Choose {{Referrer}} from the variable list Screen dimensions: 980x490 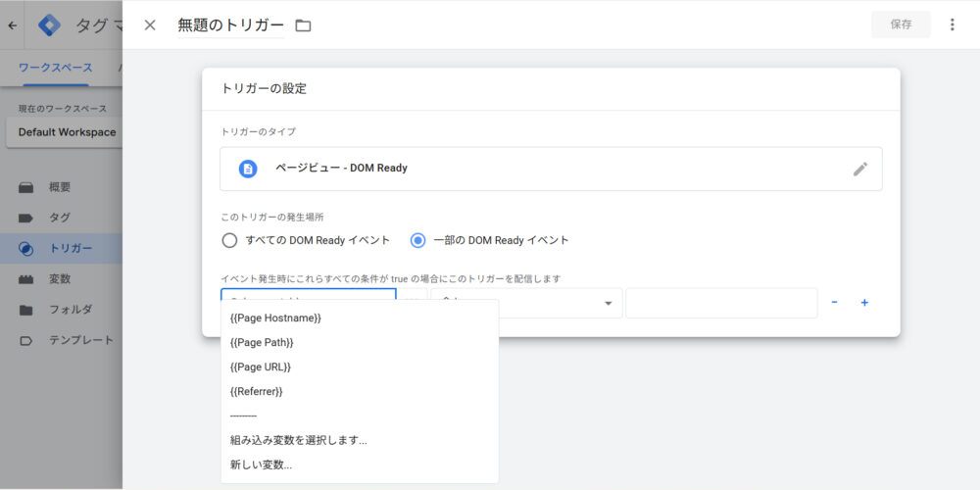[256, 392]
